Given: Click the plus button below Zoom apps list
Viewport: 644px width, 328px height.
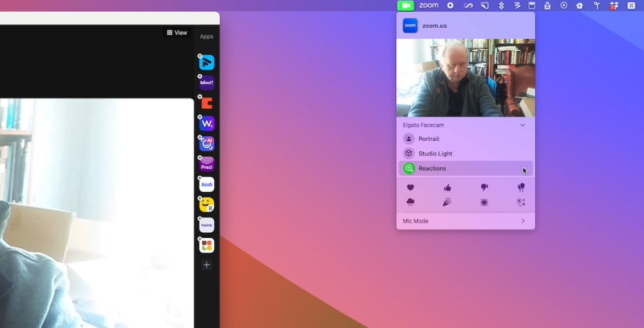Looking at the screenshot, I should [207, 265].
